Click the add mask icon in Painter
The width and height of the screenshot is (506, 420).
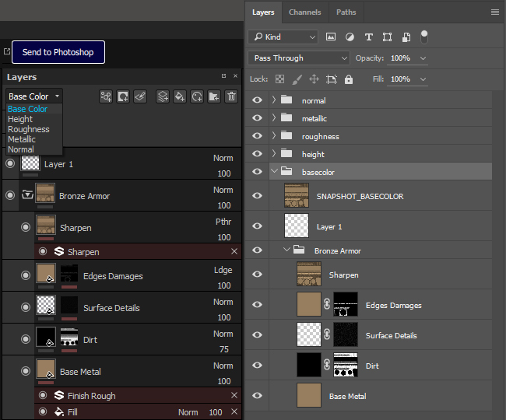[123, 96]
